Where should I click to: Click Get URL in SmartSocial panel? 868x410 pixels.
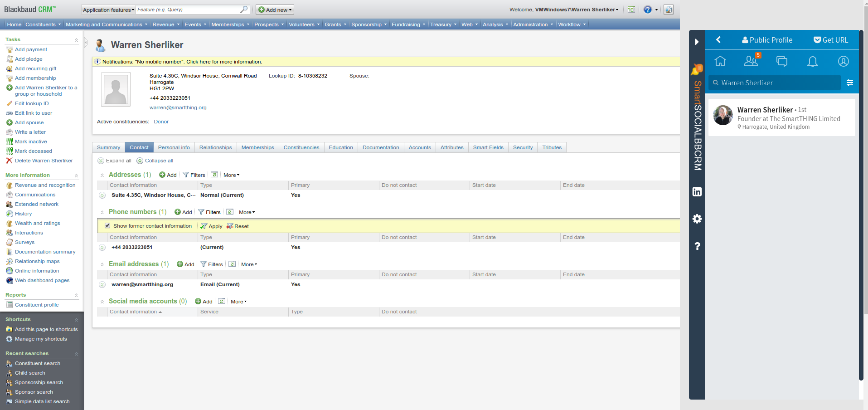click(831, 40)
